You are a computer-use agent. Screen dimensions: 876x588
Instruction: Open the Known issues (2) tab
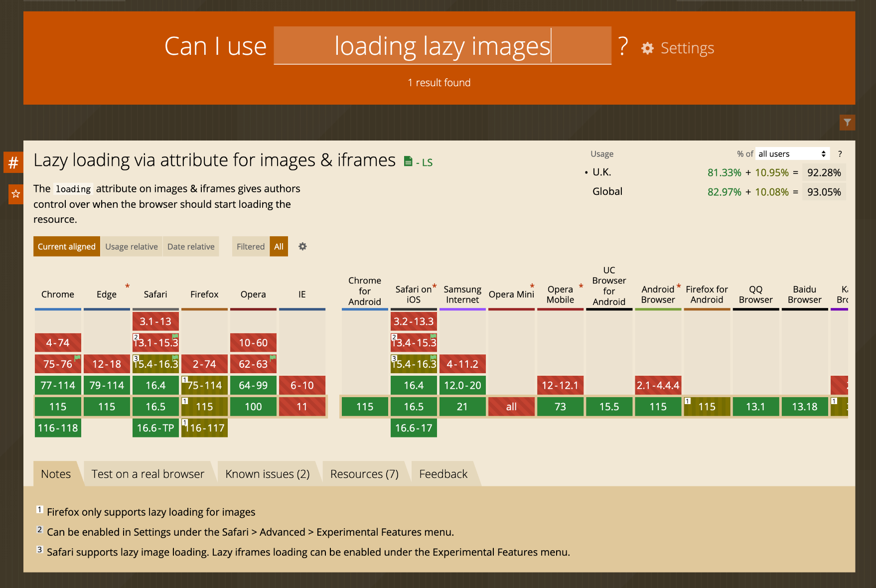pyautogui.click(x=268, y=474)
